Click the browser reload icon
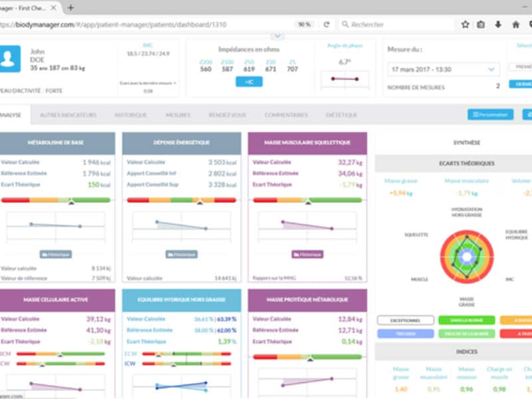 [326, 25]
